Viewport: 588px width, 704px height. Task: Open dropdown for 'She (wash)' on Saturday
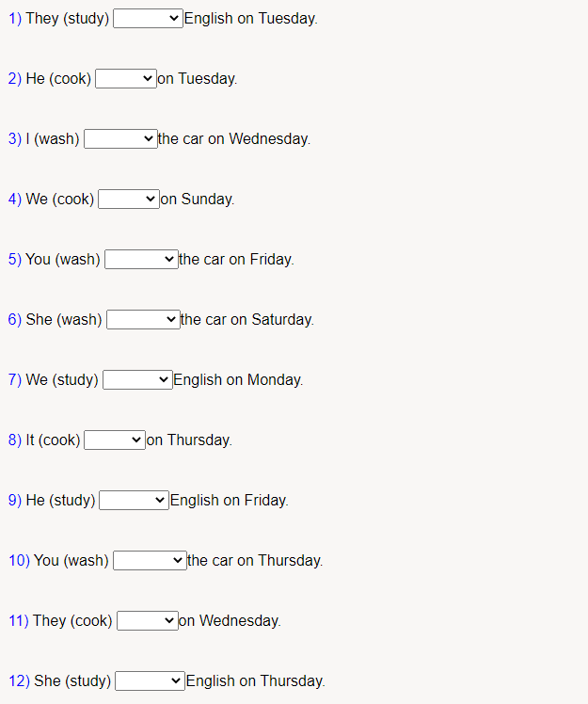coord(142,320)
